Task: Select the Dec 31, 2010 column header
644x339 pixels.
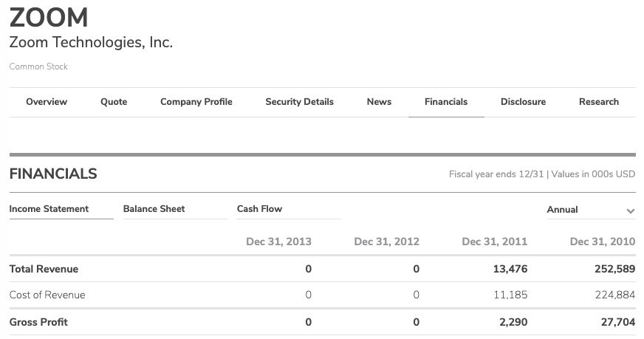Action: [602, 242]
